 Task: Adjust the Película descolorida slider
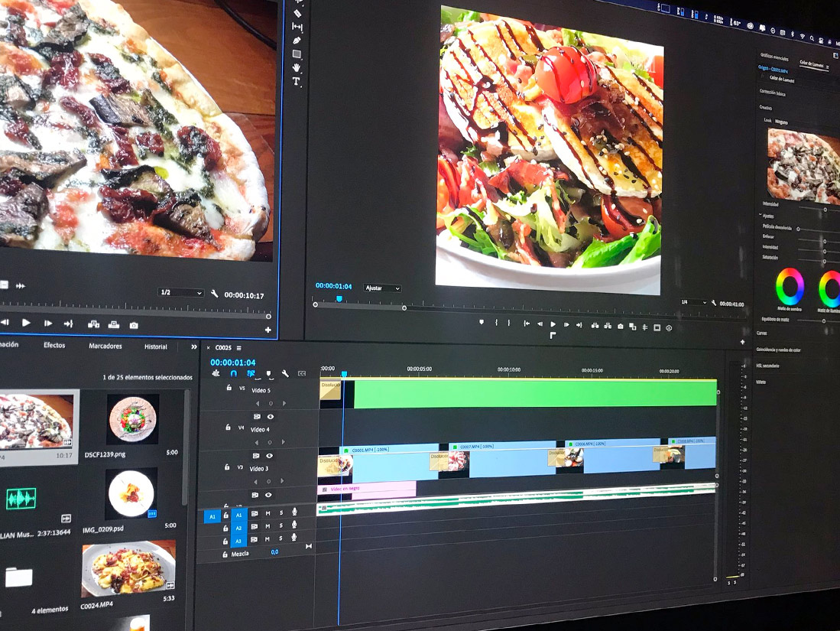tap(798, 229)
